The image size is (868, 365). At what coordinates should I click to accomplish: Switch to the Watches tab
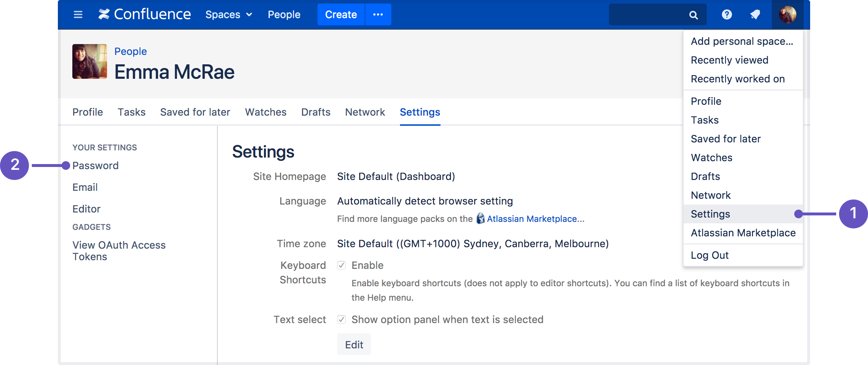point(265,112)
